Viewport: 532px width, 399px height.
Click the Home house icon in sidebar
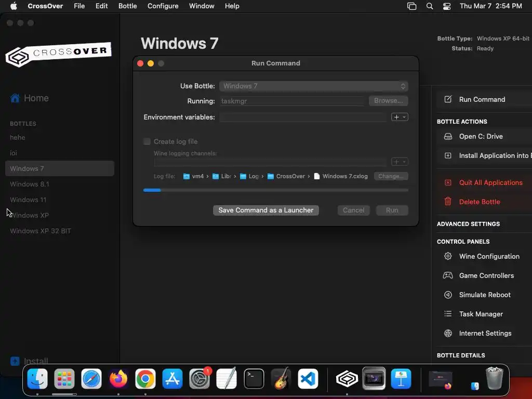pyautogui.click(x=15, y=98)
